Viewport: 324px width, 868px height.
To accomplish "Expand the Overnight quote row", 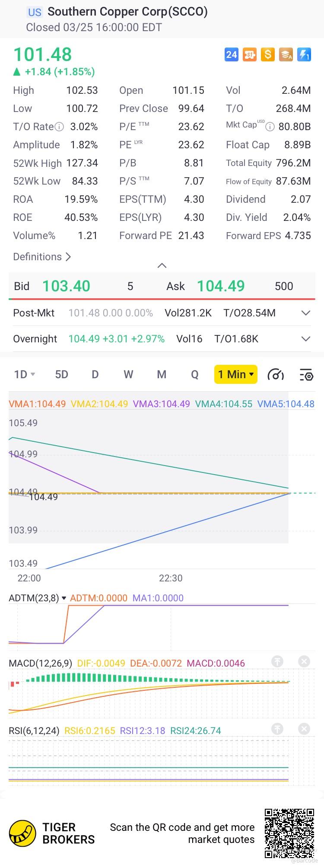I will click(306, 339).
